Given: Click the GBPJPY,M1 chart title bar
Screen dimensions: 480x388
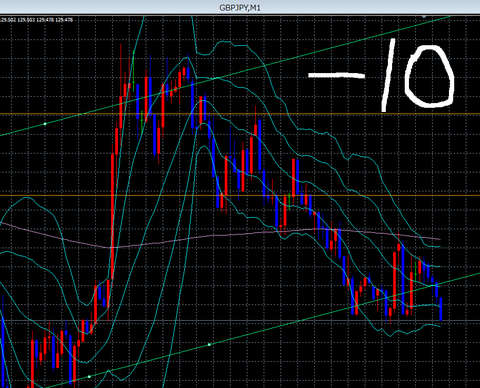Looking at the screenshot, I should point(240,7).
